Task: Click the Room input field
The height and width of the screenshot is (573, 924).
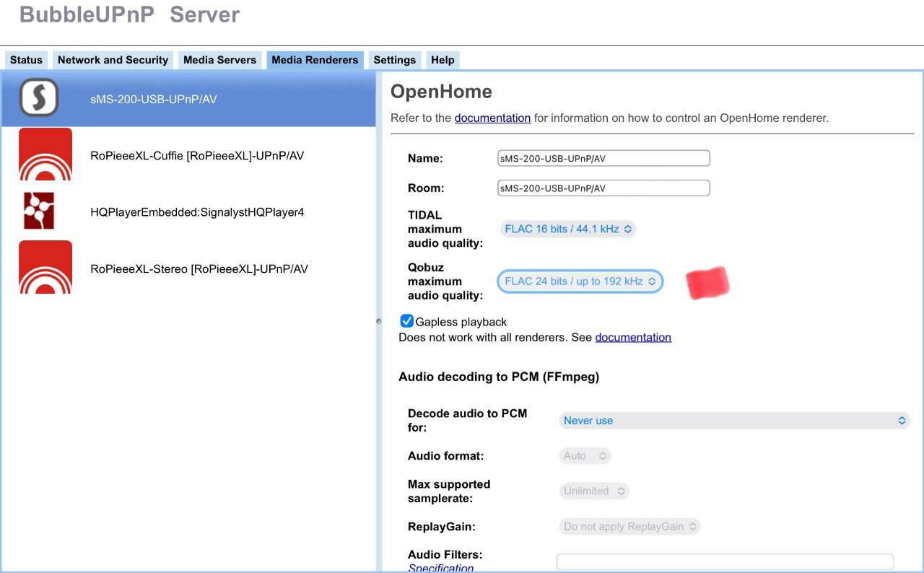Action: tap(603, 188)
